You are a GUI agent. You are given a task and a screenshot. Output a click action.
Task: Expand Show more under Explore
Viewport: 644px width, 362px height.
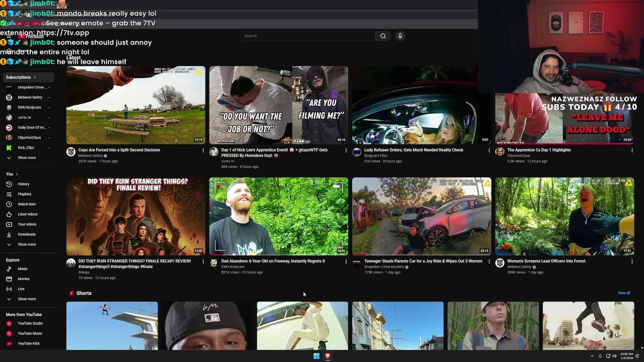click(x=27, y=299)
